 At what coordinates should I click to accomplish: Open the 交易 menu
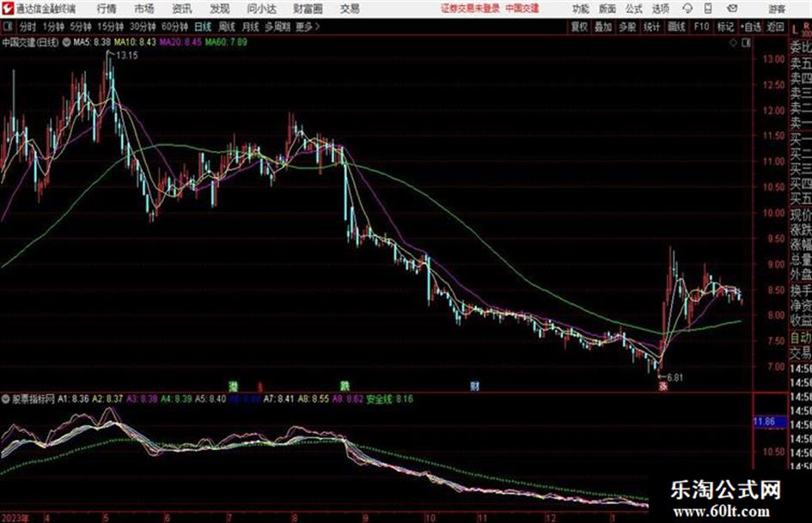(350, 9)
